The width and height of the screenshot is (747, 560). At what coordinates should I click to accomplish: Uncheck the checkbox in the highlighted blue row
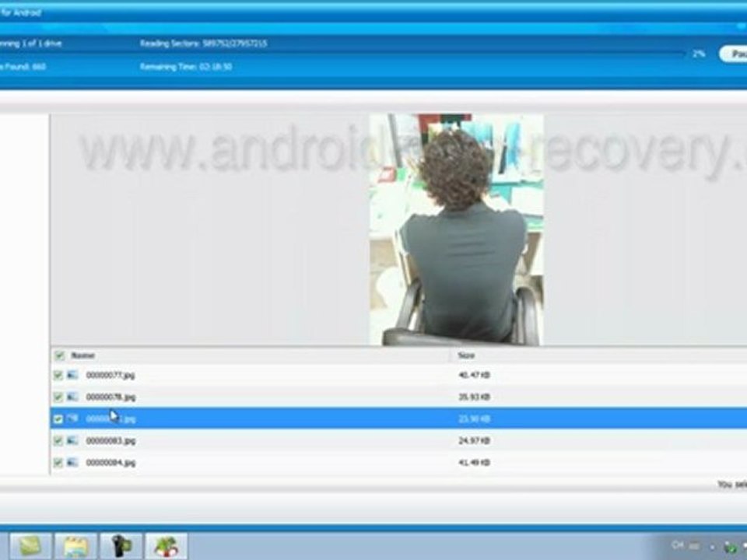tap(58, 419)
